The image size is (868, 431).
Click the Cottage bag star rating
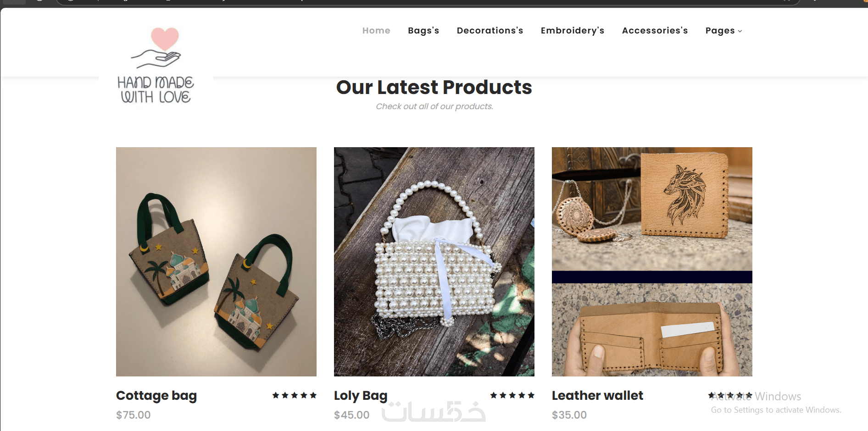click(x=294, y=395)
